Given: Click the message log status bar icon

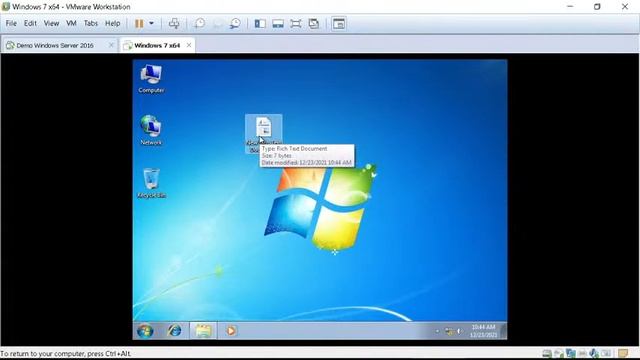Looking at the screenshot, I should coord(623,353).
